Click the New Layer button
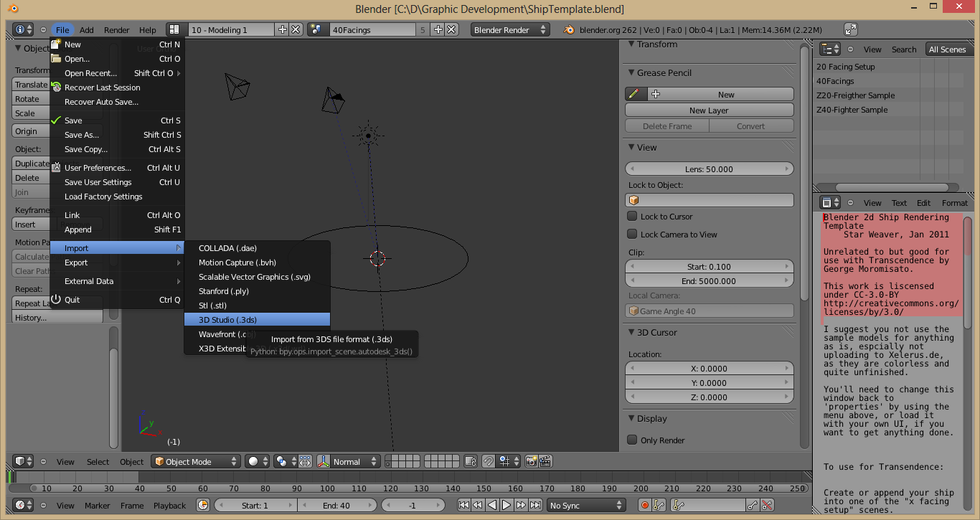Screen dimensions: 980x520 pos(709,110)
